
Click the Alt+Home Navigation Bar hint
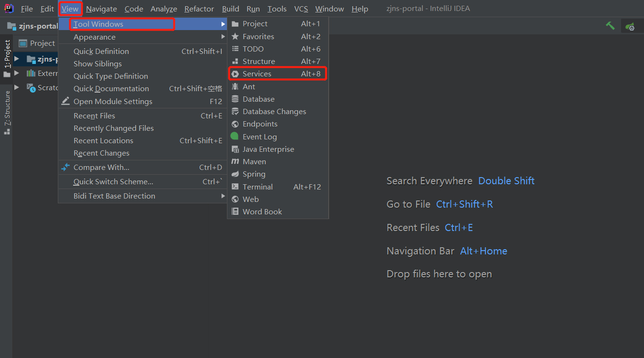pos(483,251)
